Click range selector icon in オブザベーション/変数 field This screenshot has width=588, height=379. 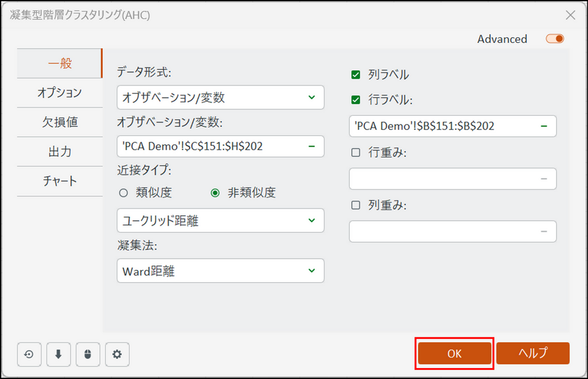pyautogui.click(x=311, y=147)
